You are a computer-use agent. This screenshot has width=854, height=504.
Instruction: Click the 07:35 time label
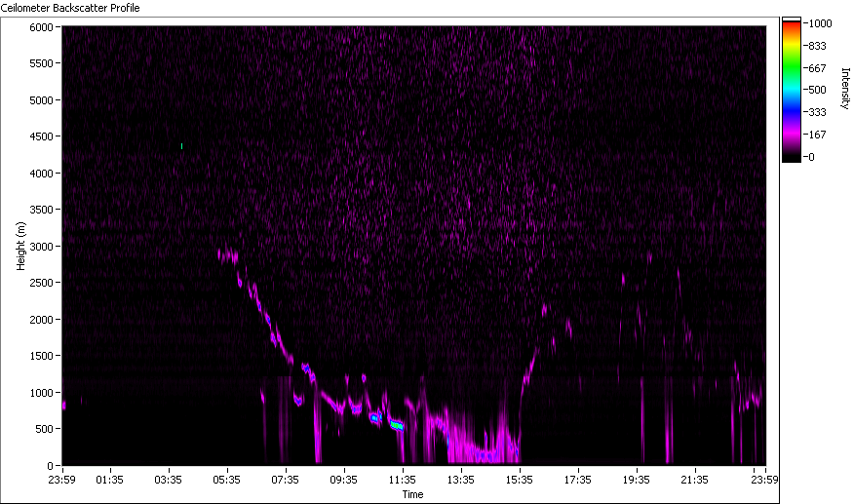[x=285, y=480]
